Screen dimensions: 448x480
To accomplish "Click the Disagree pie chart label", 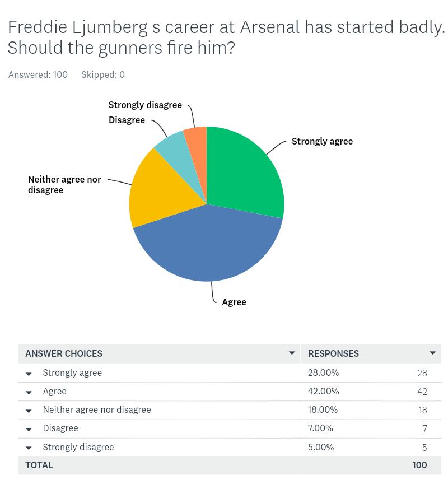I will [x=127, y=120].
